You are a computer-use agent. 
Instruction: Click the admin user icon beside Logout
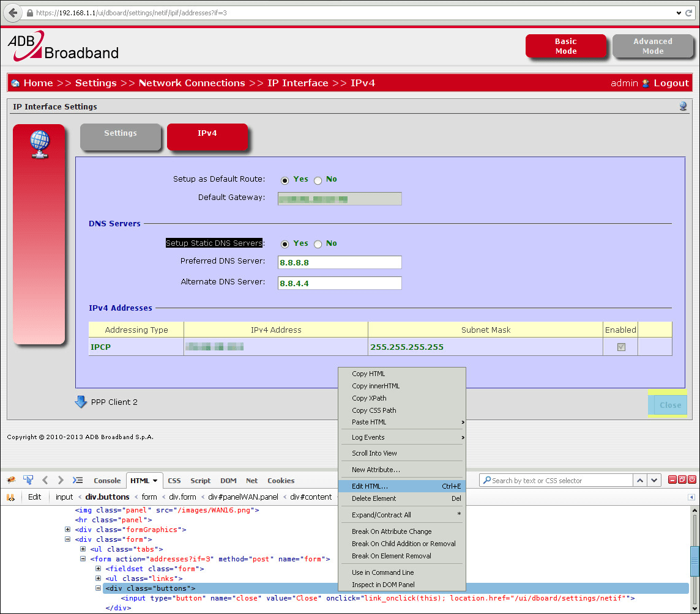646,83
